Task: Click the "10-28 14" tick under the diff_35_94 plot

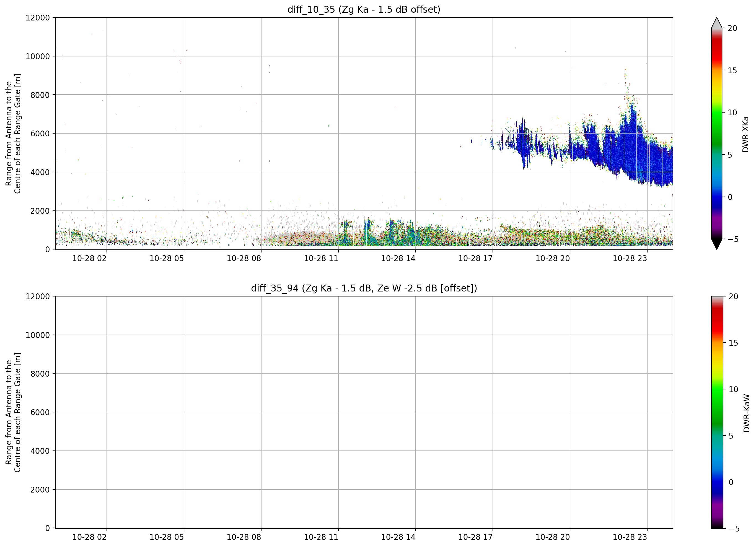Action: click(398, 537)
